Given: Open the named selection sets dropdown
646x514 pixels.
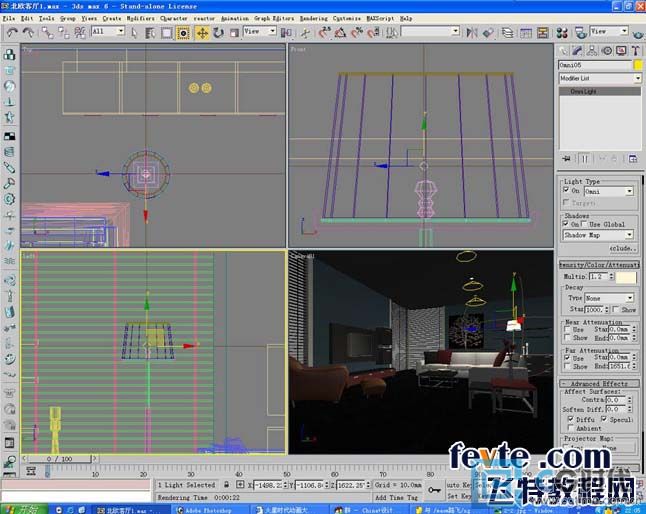Looking at the screenshot, I should coord(430,31).
